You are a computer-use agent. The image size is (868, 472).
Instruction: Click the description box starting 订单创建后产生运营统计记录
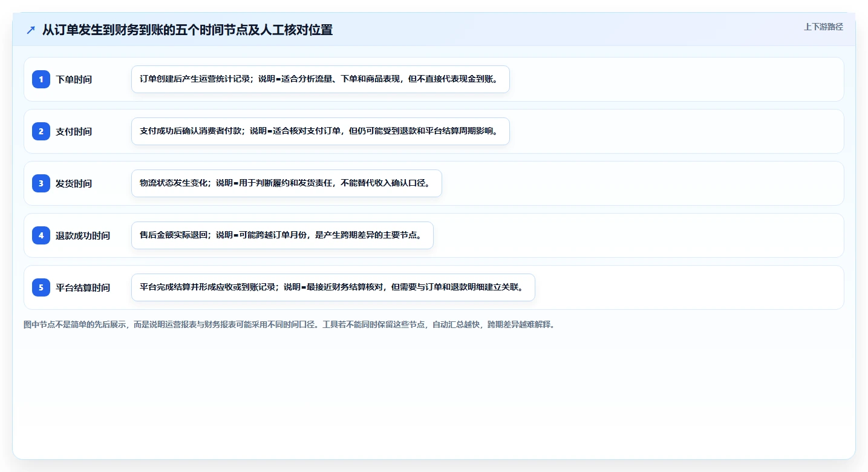click(x=321, y=79)
